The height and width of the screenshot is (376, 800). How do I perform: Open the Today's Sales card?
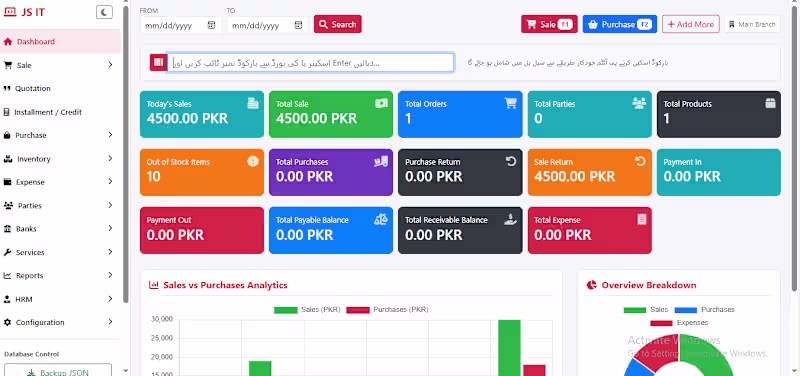tap(202, 114)
